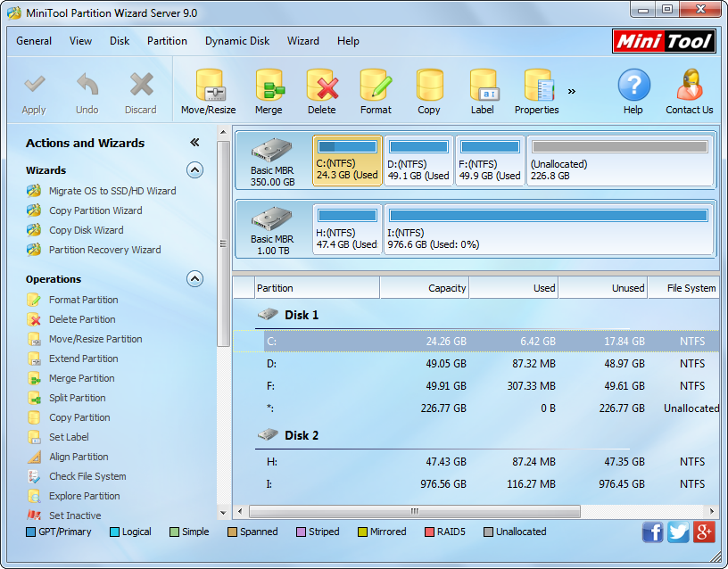Click the horizontal scrollbar right arrow
This screenshot has width=728, height=569.
[712, 511]
